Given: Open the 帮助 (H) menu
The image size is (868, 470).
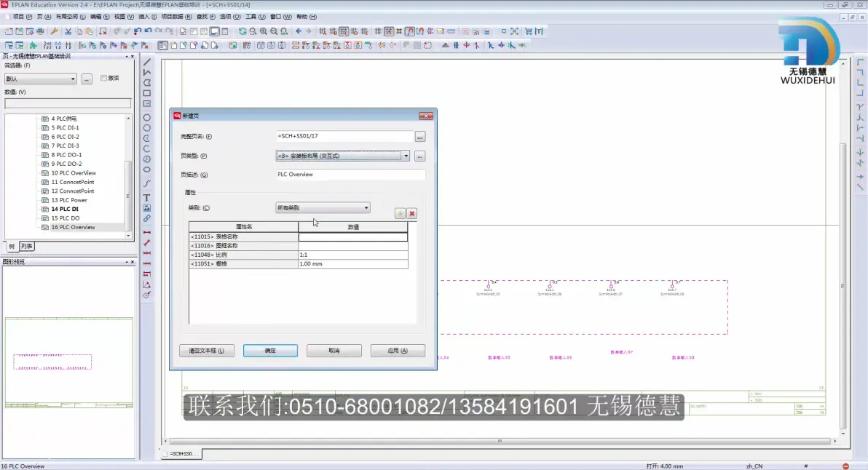Looking at the screenshot, I should (307, 17).
